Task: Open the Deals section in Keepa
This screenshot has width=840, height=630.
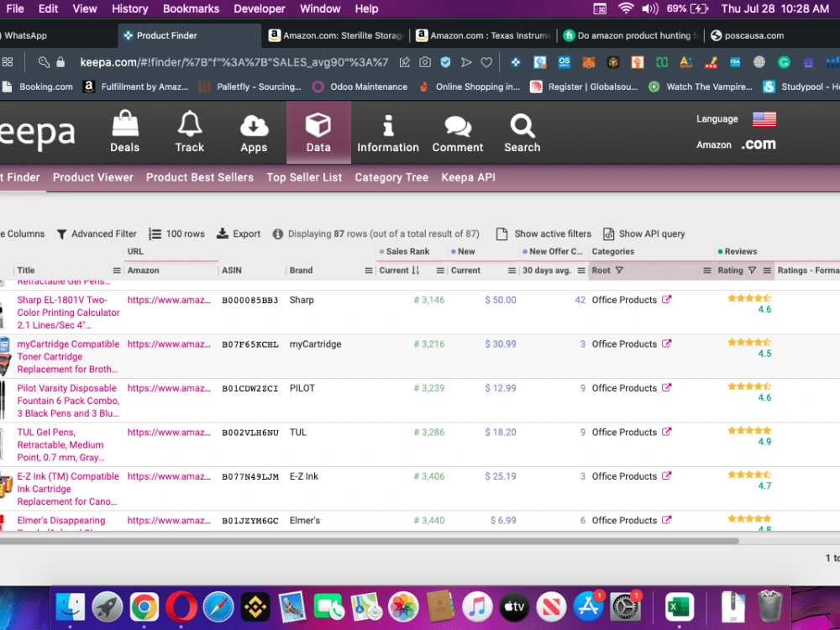Action: coord(125,132)
